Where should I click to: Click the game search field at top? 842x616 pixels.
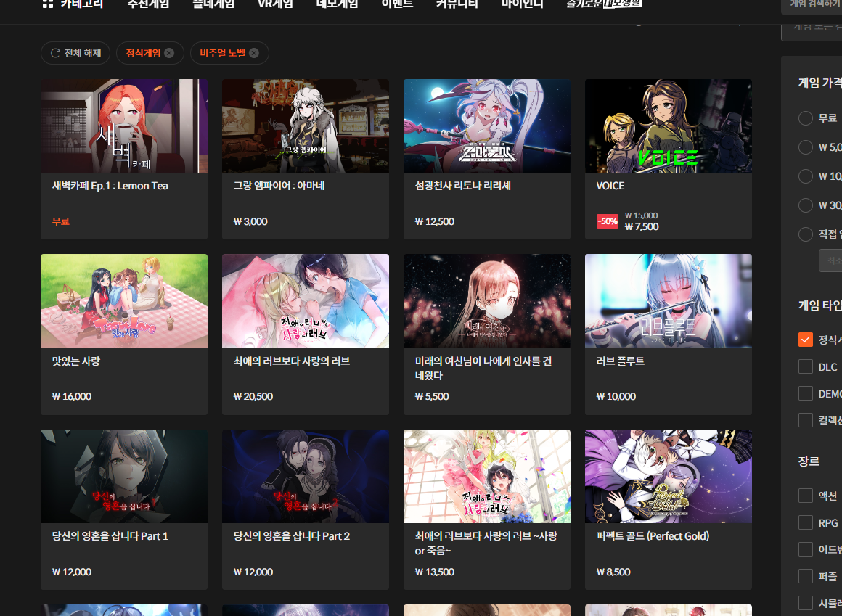click(x=811, y=4)
